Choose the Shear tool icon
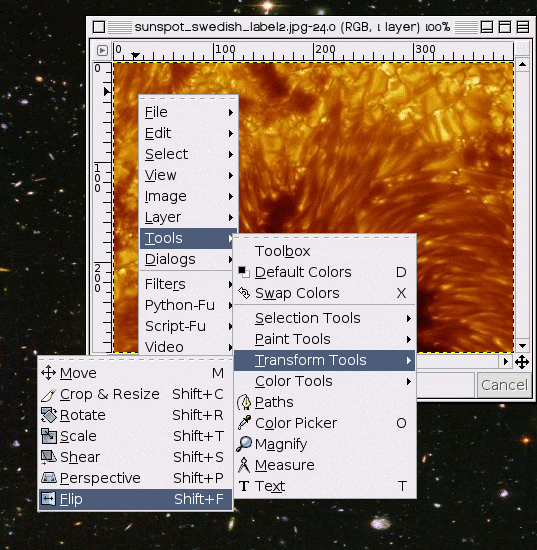Screen dimensions: 537x550 [x=49, y=457]
